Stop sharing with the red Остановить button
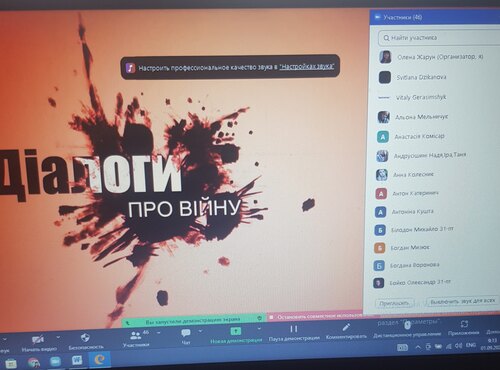This screenshot has height=370, width=500. (x=315, y=317)
